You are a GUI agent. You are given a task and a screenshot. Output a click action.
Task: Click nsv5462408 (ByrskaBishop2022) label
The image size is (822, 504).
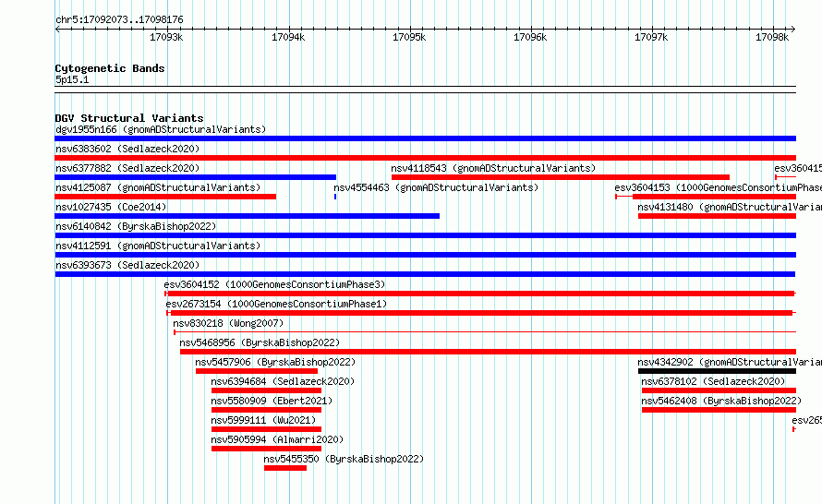tap(721, 401)
